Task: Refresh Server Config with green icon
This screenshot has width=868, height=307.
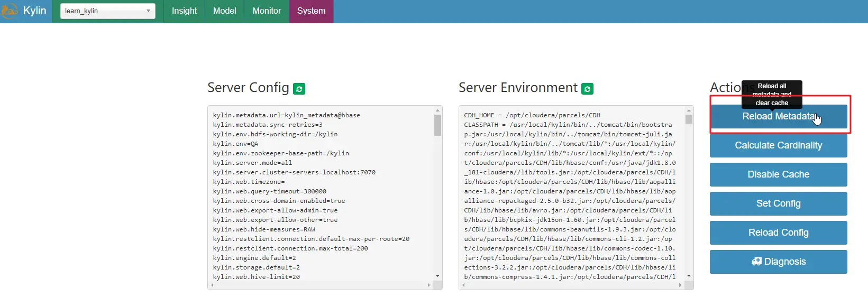Action: coord(299,89)
